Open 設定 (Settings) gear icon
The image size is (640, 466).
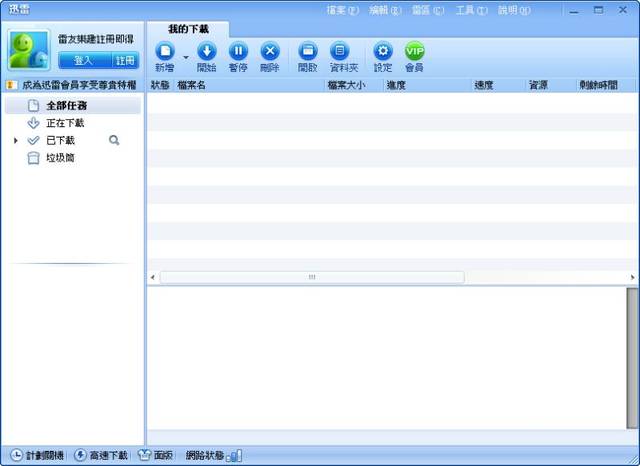coord(383,51)
